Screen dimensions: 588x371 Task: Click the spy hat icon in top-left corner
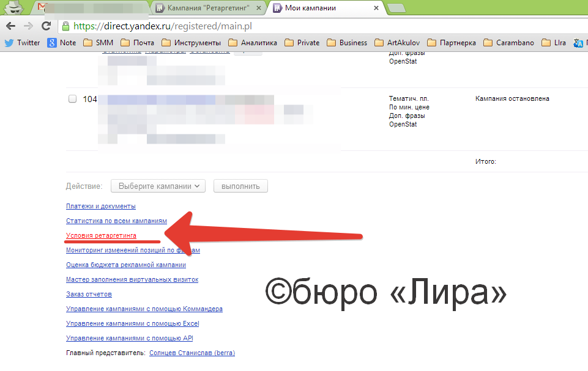pos(13,8)
